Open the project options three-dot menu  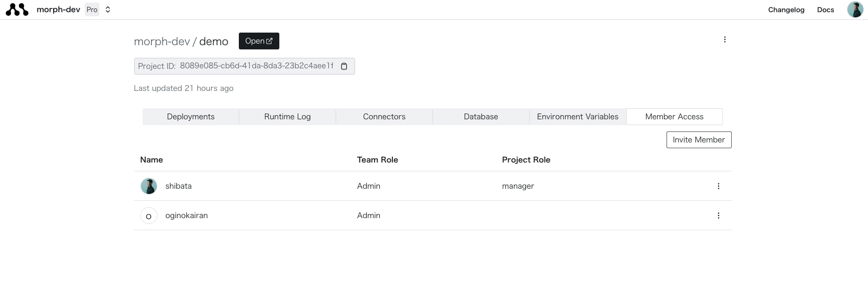click(x=724, y=39)
